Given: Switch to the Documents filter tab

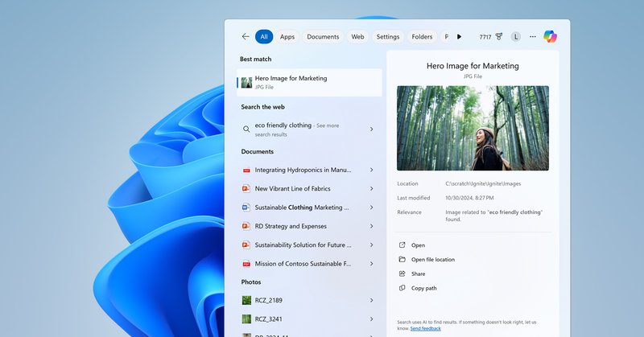Looking at the screenshot, I should (x=323, y=36).
